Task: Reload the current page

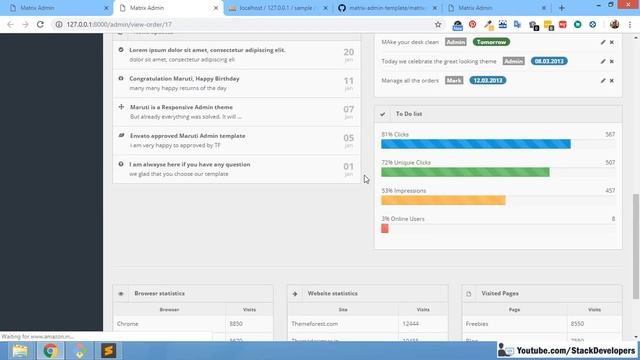Action: (x=40, y=24)
